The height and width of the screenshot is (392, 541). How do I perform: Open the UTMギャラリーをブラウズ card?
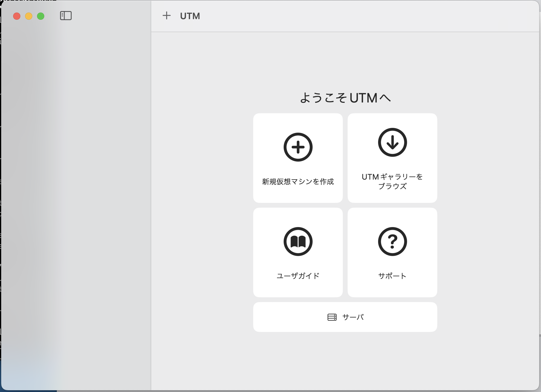(392, 158)
